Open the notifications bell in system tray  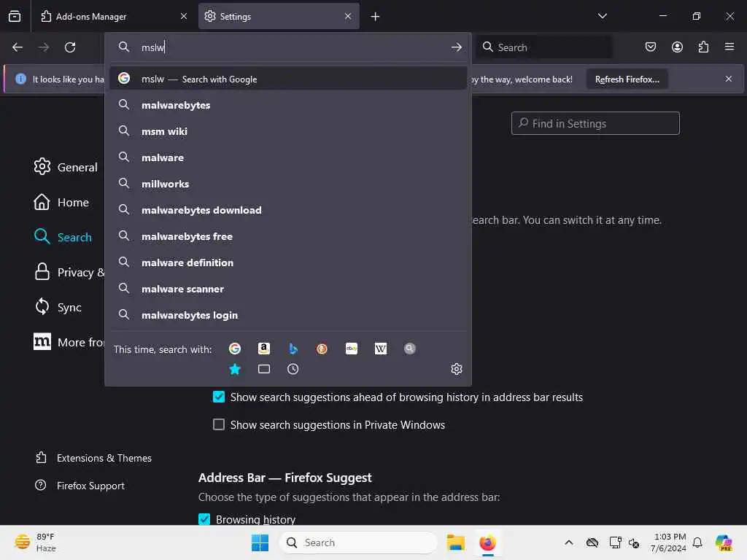(x=697, y=542)
